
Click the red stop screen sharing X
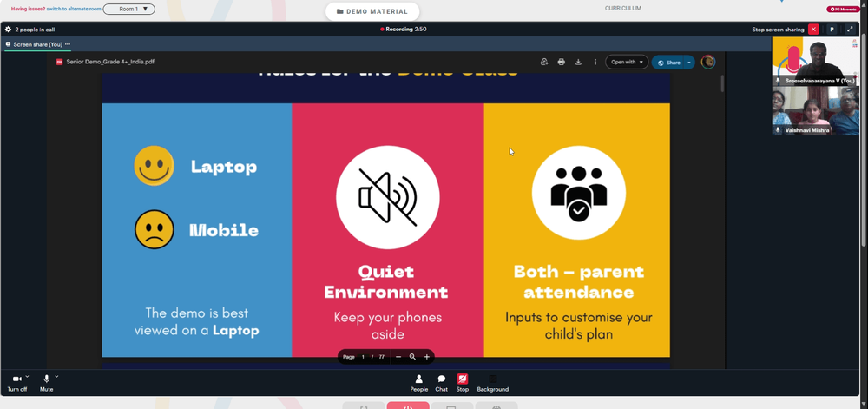click(x=813, y=30)
